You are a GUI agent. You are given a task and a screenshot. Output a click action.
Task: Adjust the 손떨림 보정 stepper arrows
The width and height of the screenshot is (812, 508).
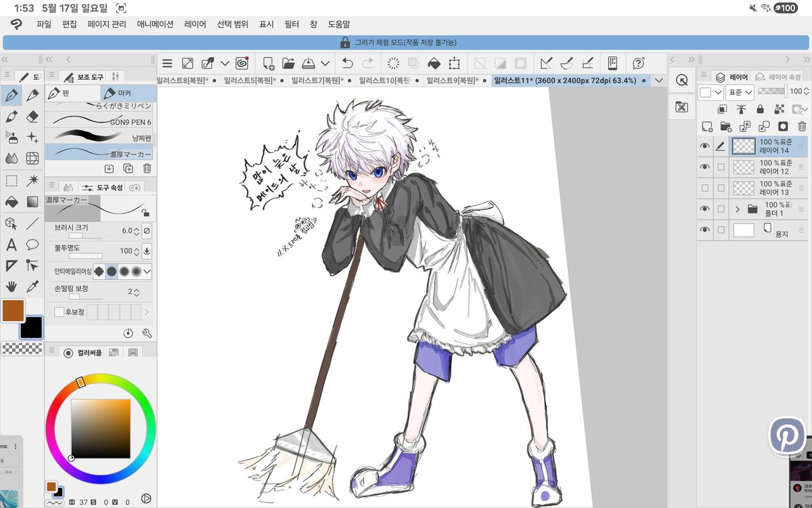tap(137, 293)
